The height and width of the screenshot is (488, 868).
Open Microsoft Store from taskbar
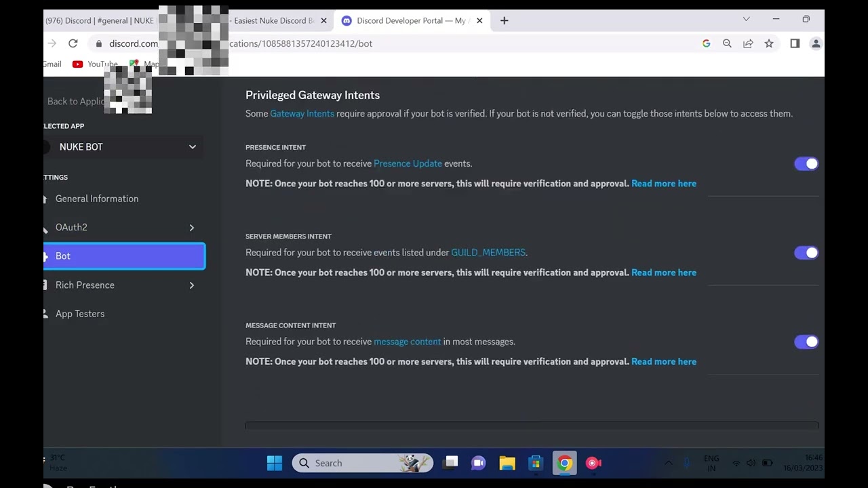[x=536, y=463]
